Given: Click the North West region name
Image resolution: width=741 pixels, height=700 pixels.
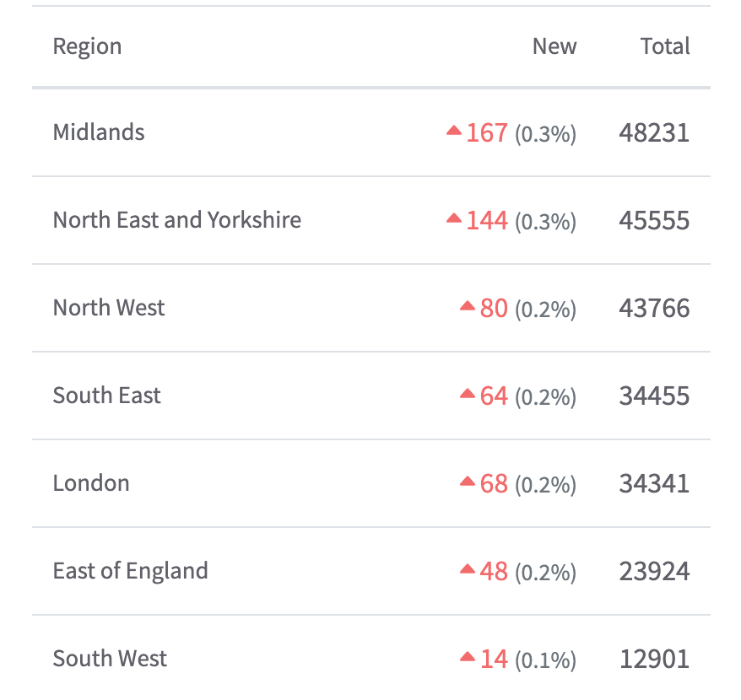Looking at the screenshot, I should (109, 308).
